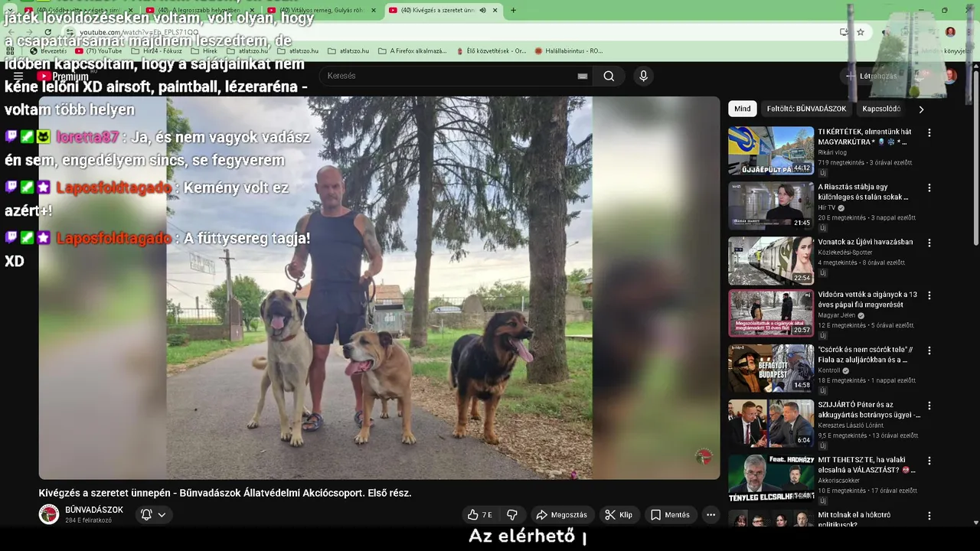Open the Élő közvetítések bookmark

coord(491,51)
